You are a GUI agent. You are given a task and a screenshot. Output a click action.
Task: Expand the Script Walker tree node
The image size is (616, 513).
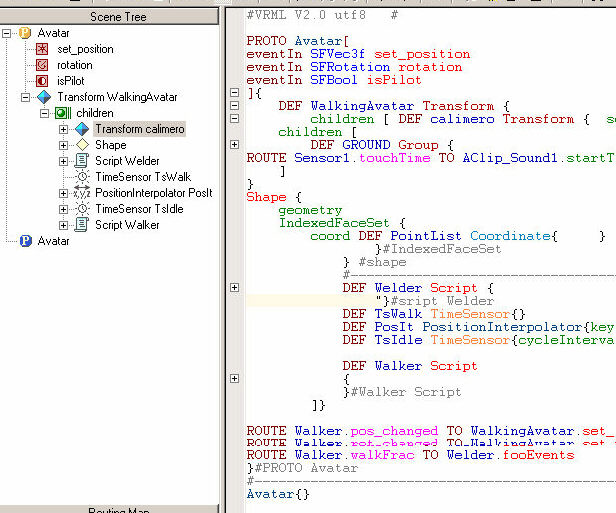pos(63,225)
